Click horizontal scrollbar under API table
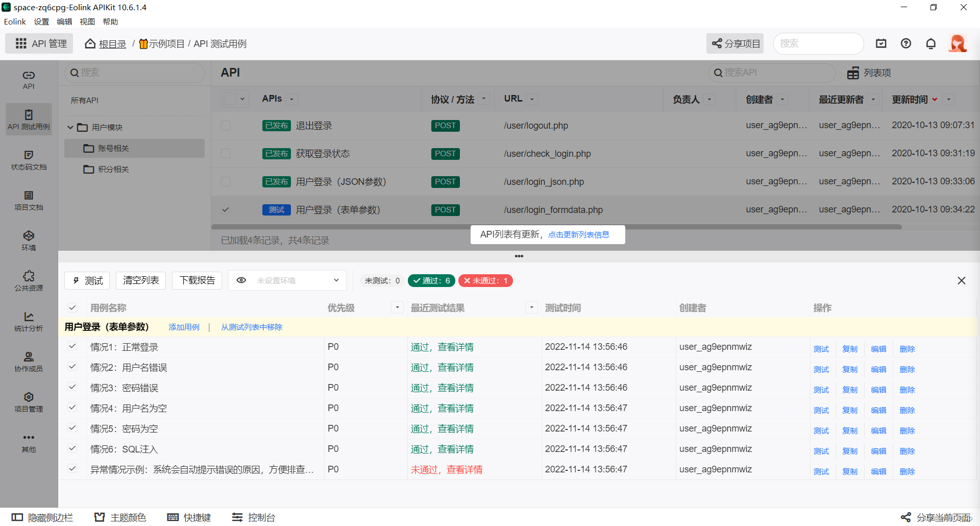Screen dimensions: 980x526 (556, 227)
